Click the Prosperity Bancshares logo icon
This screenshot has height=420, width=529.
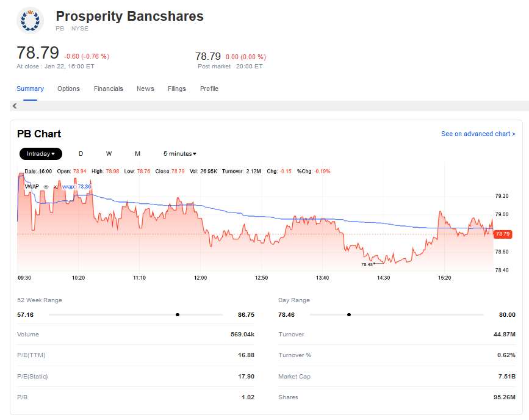click(29, 20)
